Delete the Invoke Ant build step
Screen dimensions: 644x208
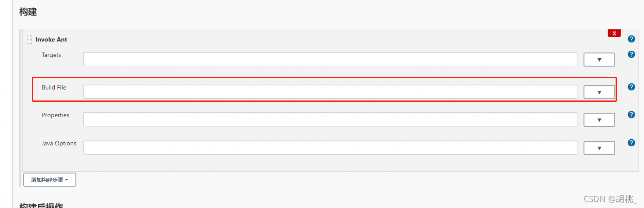(x=614, y=33)
